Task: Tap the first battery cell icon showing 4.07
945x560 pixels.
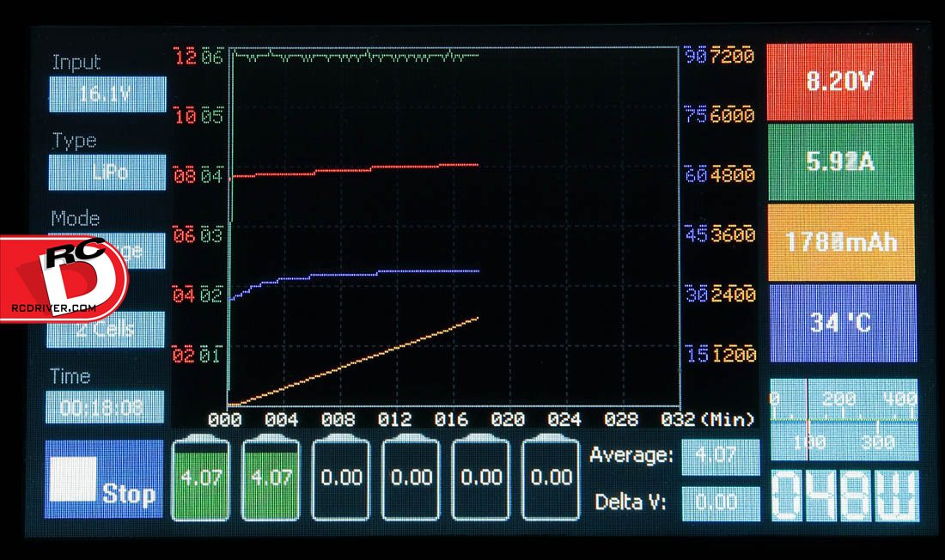Action: pos(201,478)
